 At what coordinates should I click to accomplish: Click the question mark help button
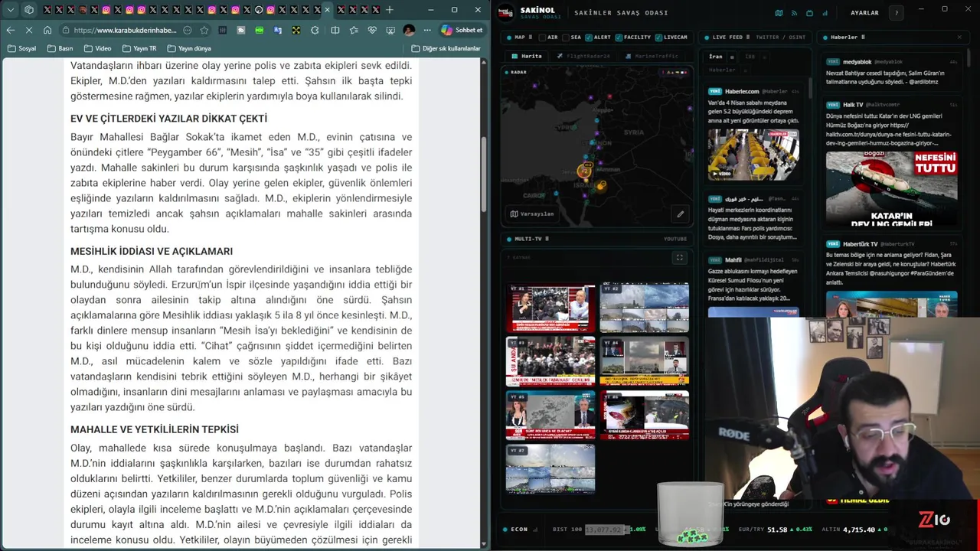pyautogui.click(x=896, y=13)
